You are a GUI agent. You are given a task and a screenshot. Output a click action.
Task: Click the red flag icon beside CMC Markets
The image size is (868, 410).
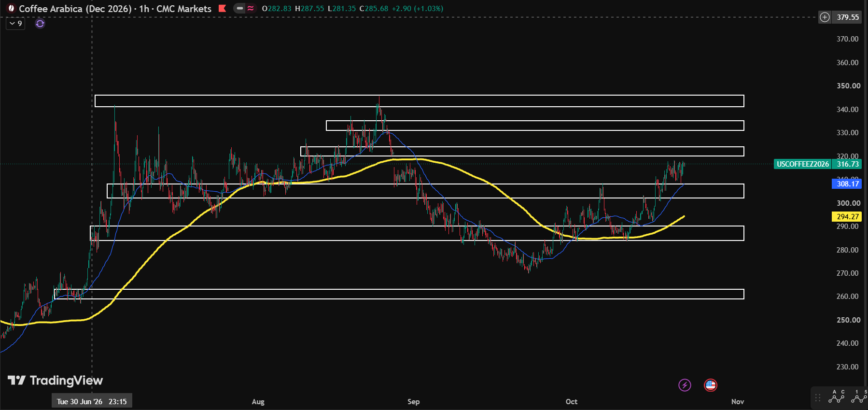222,8
